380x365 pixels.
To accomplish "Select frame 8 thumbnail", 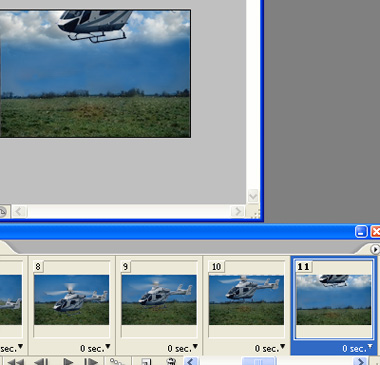I will tap(71, 300).
